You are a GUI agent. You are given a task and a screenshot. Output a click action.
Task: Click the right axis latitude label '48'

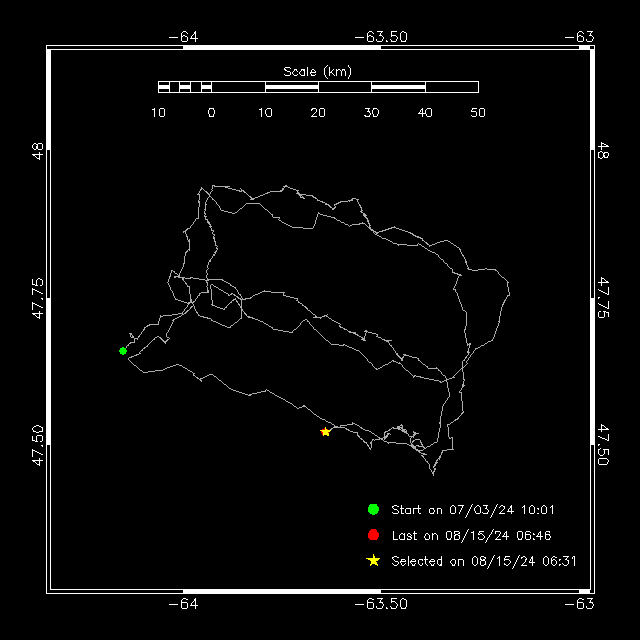point(603,151)
